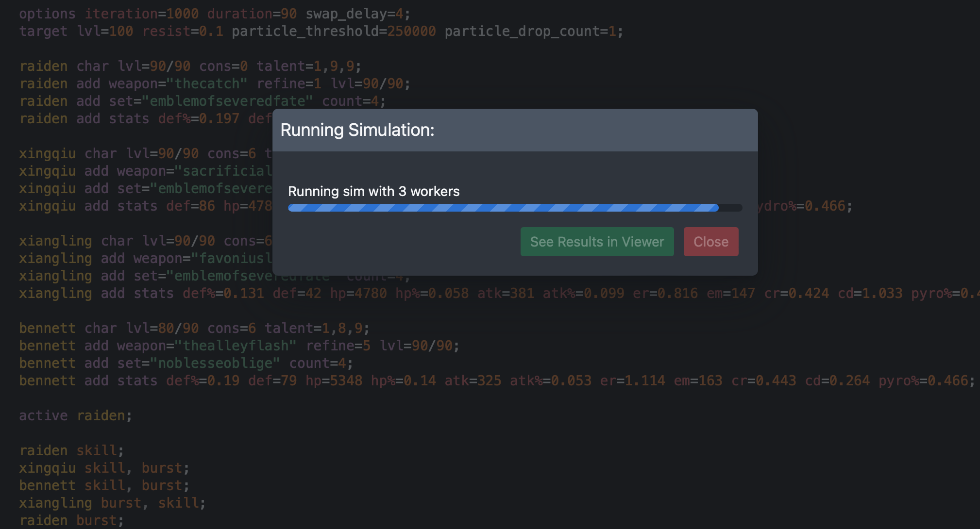Click the 'xiangling burst, skill;' line
Viewport: 980px width, 529px height.
[112, 503]
